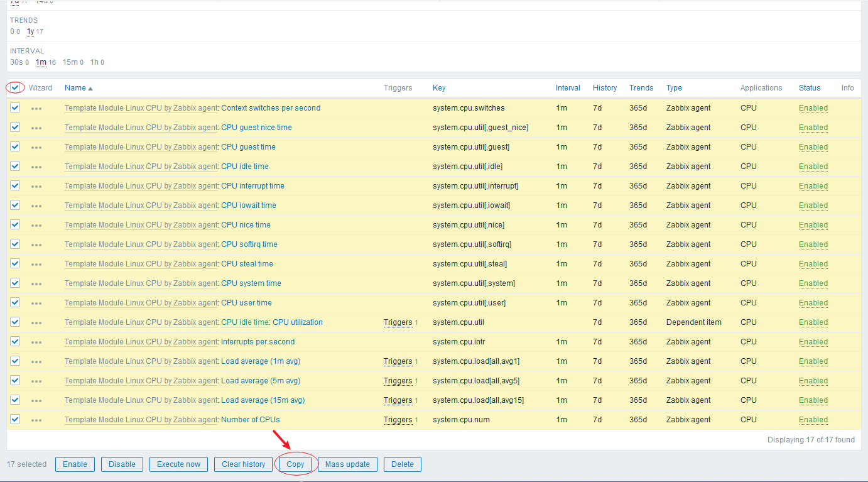The height and width of the screenshot is (482, 868).
Task: Open the wizard menu for Context switches per second
Action: point(36,108)
